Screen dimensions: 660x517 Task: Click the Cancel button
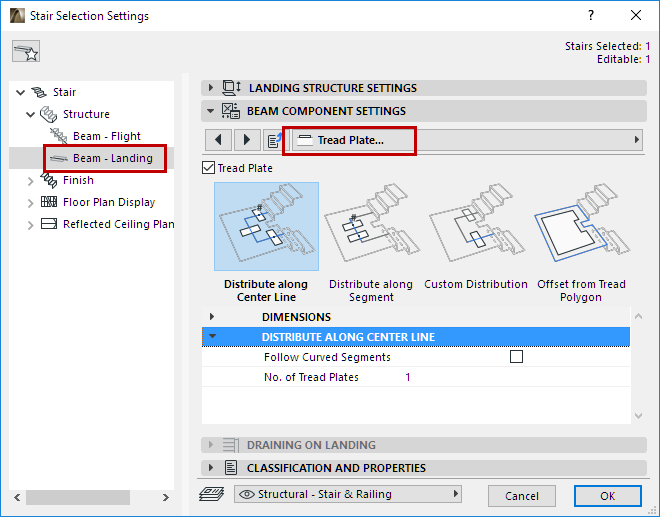pos(522,496)
